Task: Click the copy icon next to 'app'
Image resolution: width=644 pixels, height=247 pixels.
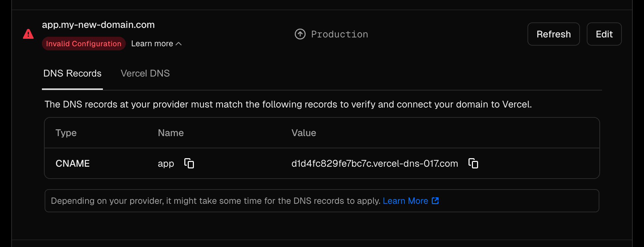Action: click(189, 163)
